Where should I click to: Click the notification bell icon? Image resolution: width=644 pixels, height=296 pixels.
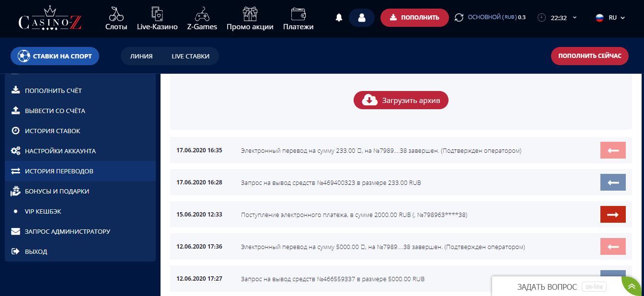339,18
